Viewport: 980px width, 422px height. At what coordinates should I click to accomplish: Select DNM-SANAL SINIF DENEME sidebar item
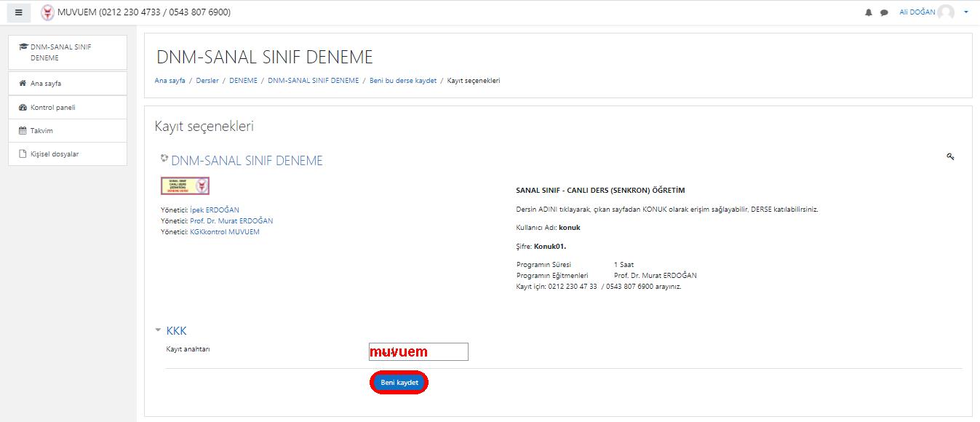[x=60, y=52]
